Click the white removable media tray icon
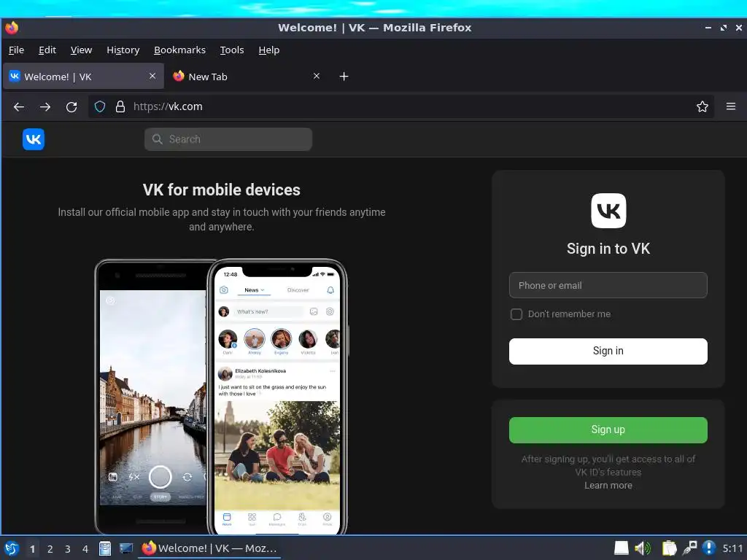 [622, 548]
